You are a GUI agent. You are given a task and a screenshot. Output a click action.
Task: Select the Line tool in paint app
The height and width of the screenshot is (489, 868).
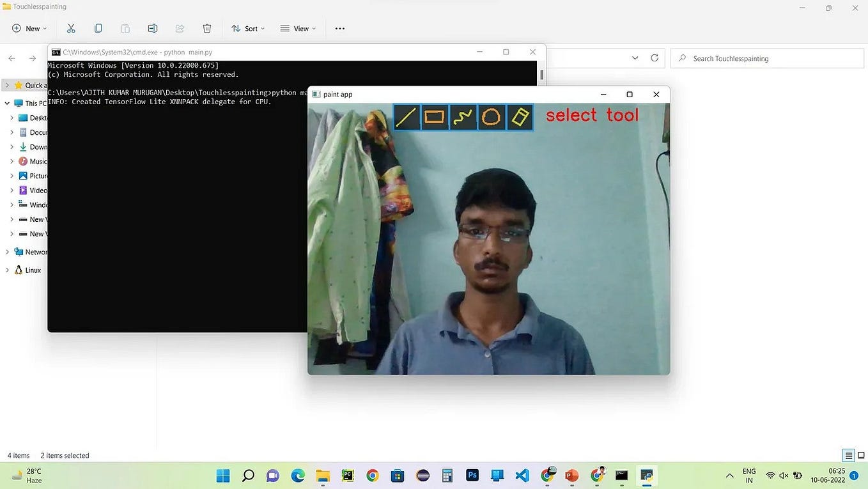click(x=407, y=117)
